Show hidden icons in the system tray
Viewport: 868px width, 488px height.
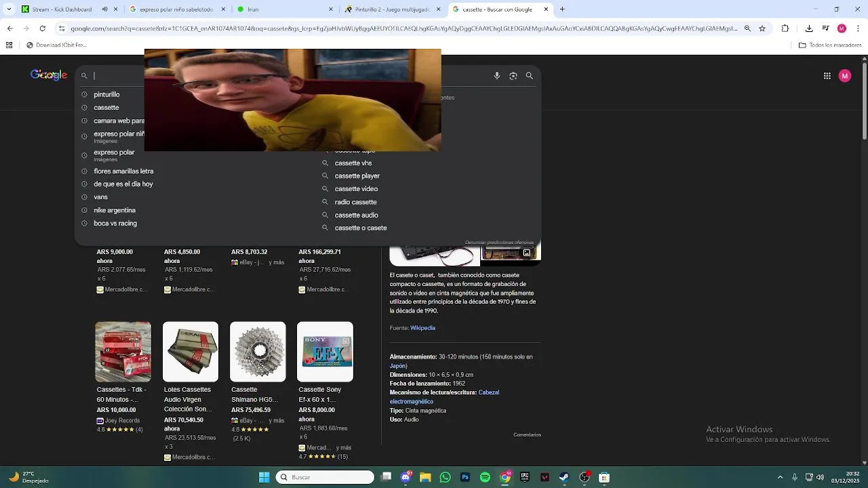[x=781, y=477]
